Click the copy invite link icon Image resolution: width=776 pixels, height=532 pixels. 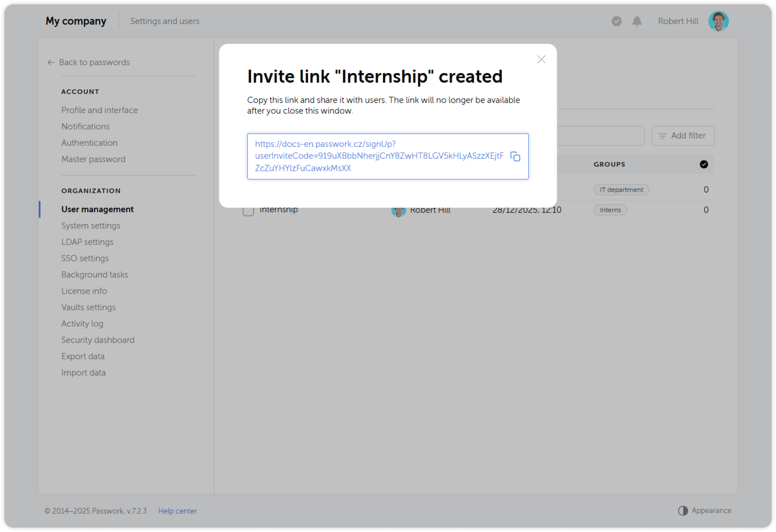[516, 156]
